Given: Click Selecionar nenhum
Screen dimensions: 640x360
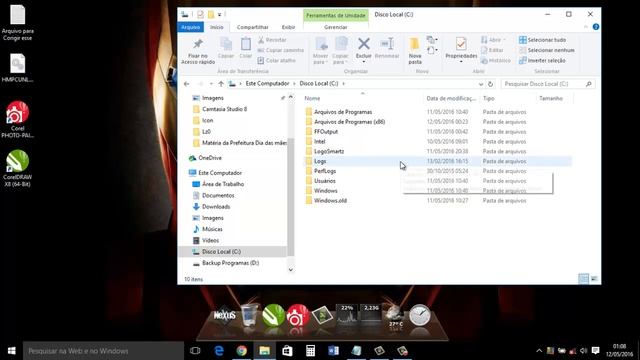Looking at the screenshot, I should click(x=547, y=50).
